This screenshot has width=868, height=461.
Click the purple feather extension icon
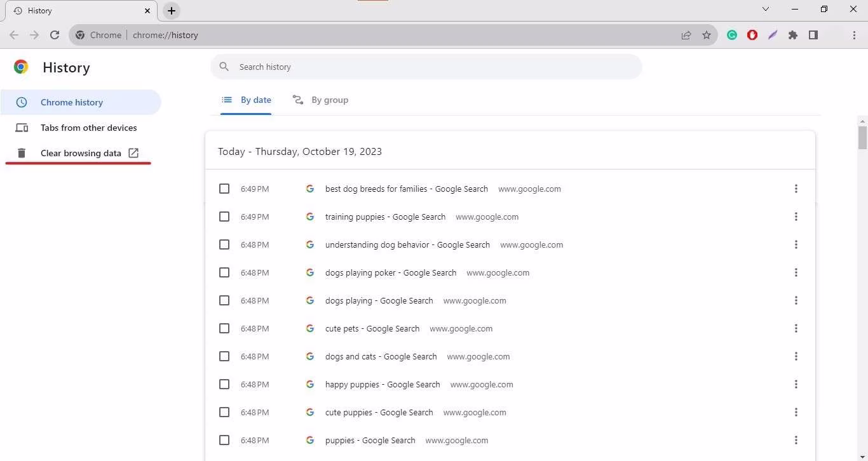pos(773,36)
